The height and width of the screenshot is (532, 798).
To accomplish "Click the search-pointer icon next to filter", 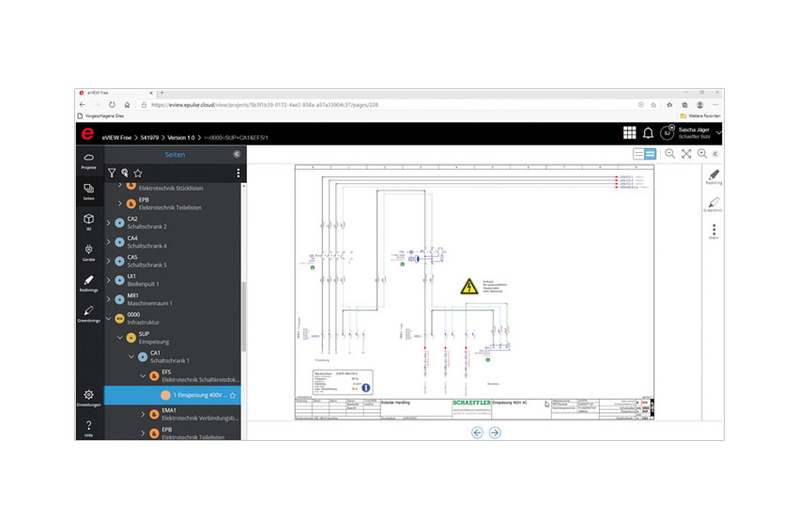I will (125, 173).
